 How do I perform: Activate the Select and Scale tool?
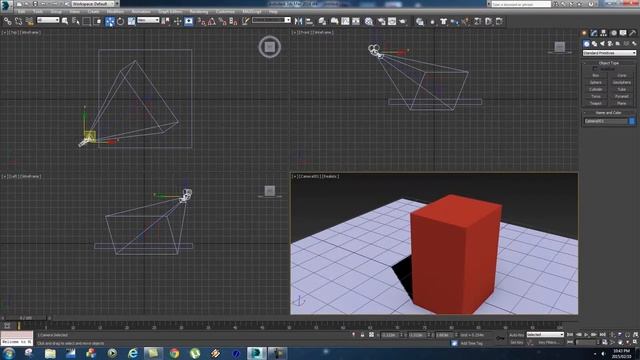coord(131,21)
